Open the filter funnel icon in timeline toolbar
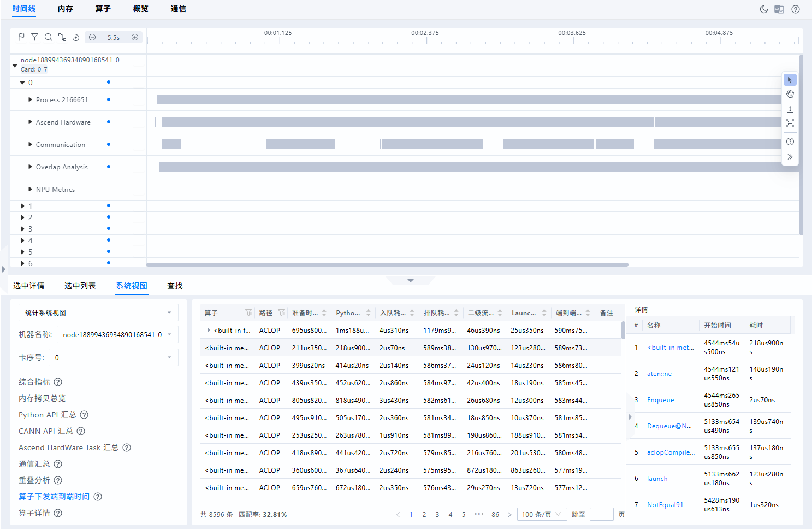 (34, 37)
